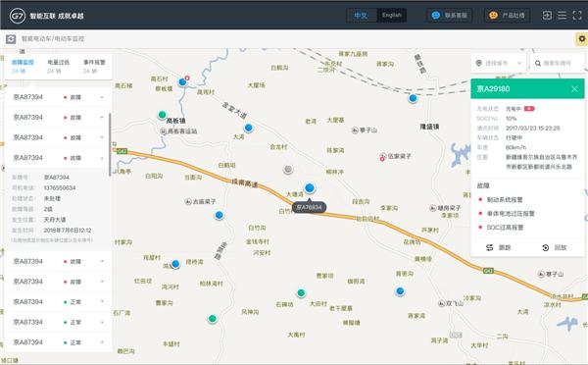
Task: Click the 糖房梁子 mountain icon
Action: click(x=433, y=208)
